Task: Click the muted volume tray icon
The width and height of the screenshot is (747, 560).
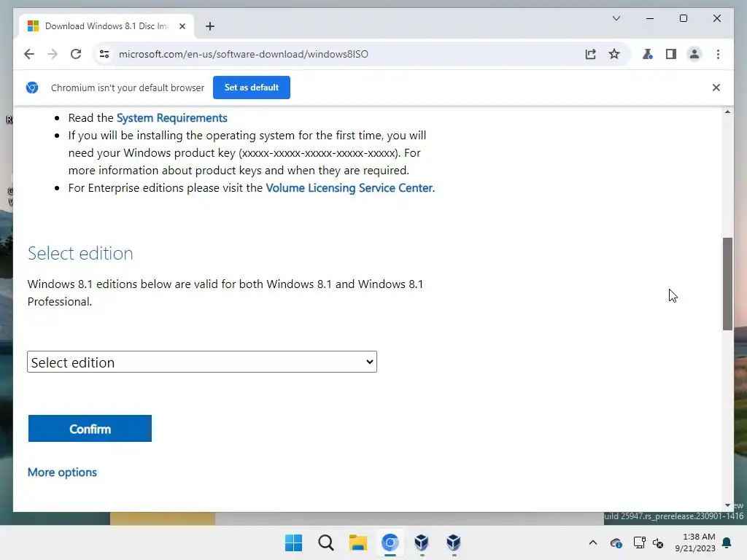Action: 658,542
